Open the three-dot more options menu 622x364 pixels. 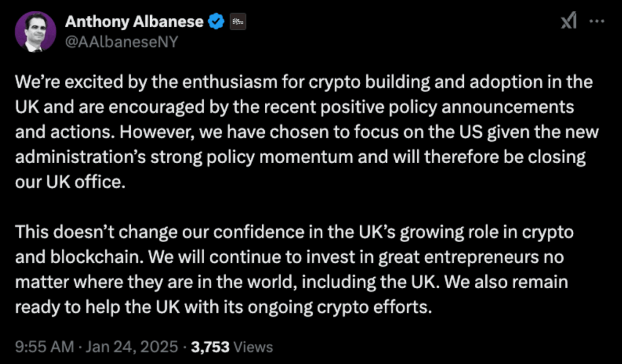[596, 21]
